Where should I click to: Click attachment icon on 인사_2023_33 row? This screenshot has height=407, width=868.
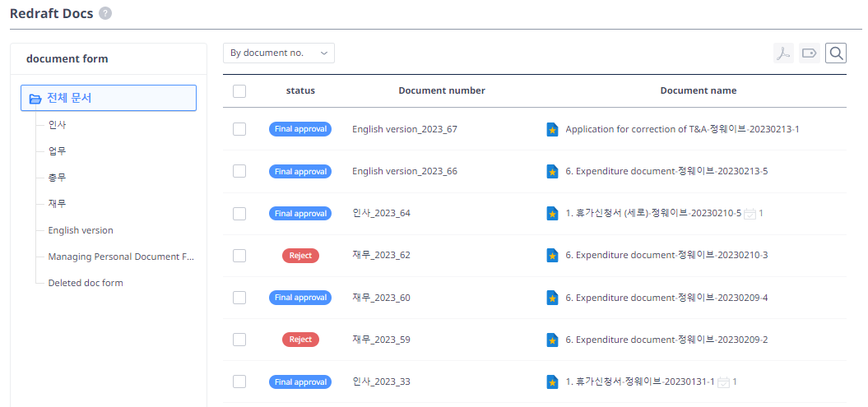point(723,382)
